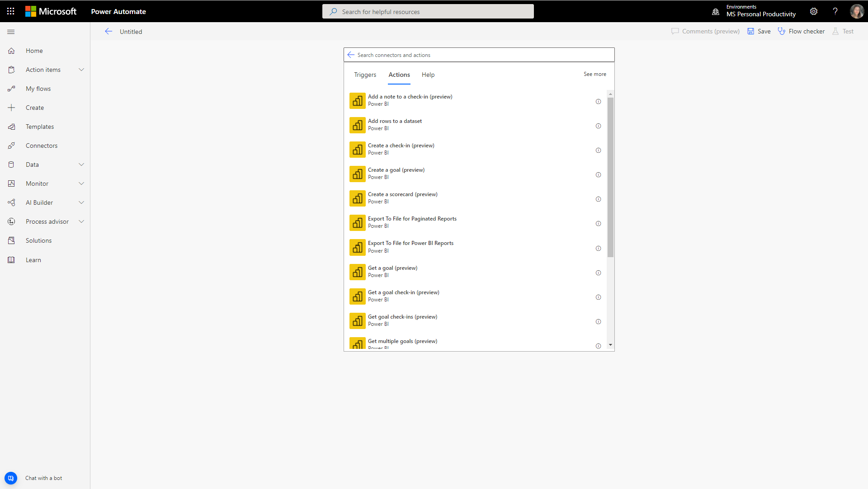This screenshot has height=489, width=868.
Task: Click the Power BI 'Export To File for Power BI Reports' icon
Action: [358, 248]
